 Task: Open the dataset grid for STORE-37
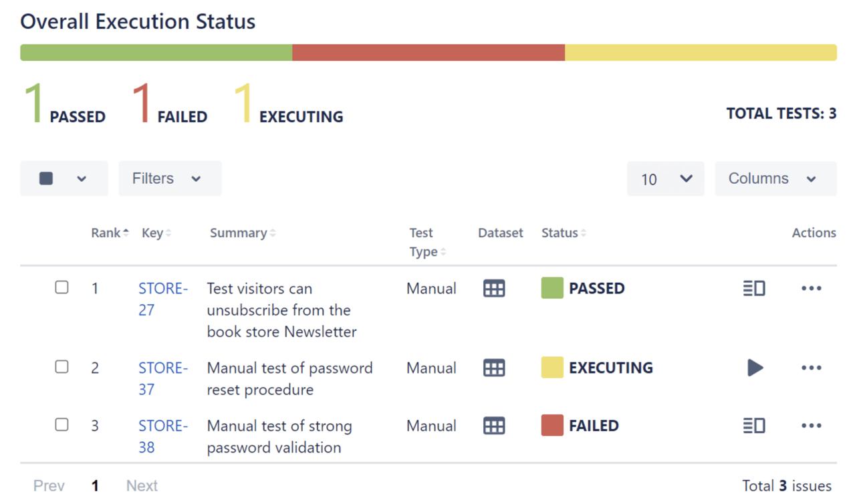[493, 368]
